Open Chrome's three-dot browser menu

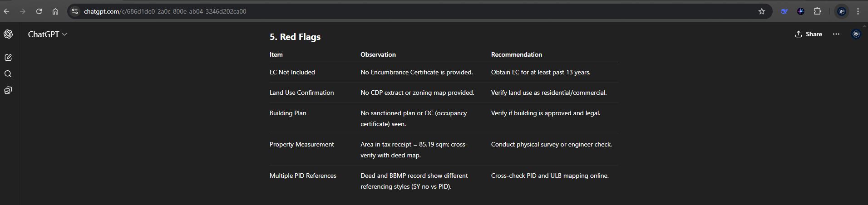coord(858,11)
